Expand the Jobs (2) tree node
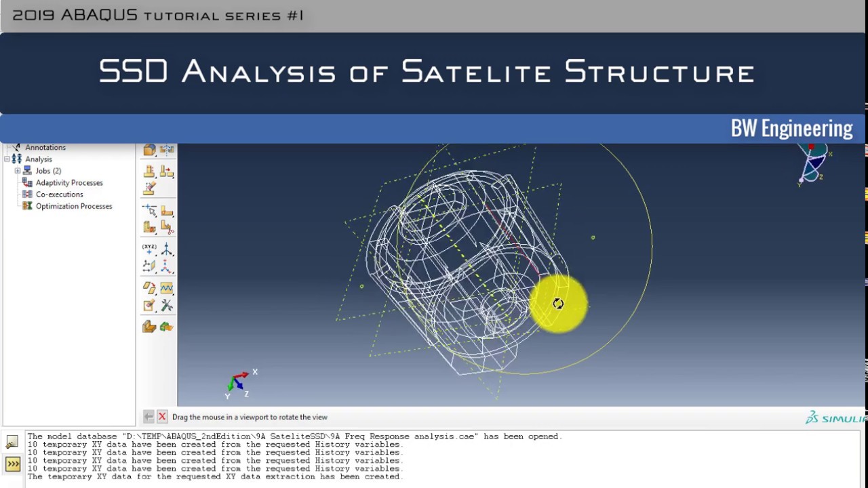The width and height of the screenshot is (868, 488). pos(18,171)
